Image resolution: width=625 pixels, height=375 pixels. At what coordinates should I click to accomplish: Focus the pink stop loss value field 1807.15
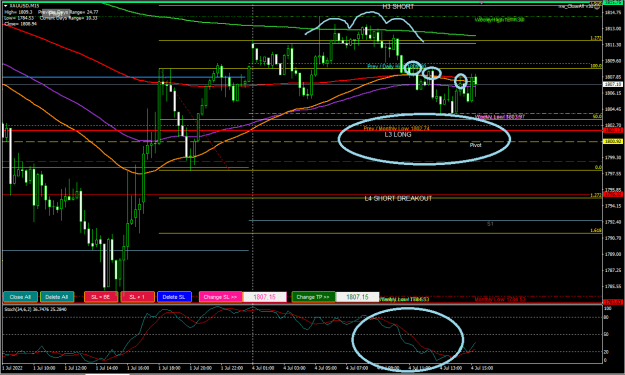[x=265, y=297]
